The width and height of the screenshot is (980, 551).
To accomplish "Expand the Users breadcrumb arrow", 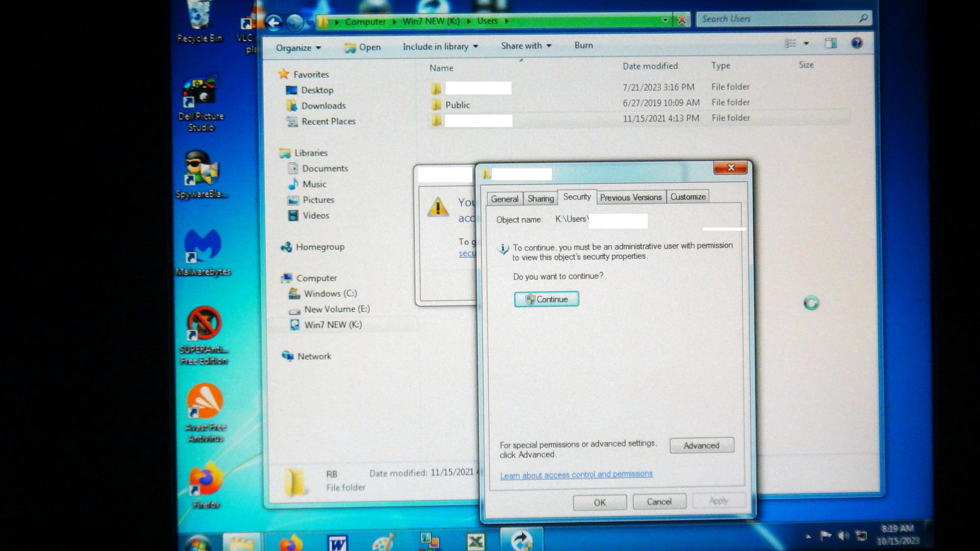I will (x=506, y=21).
